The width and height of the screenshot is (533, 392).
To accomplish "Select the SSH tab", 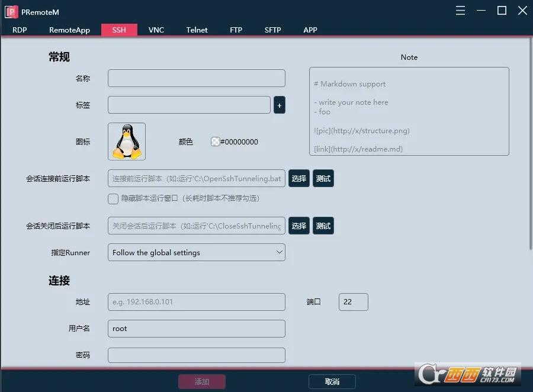I will 119,30.
